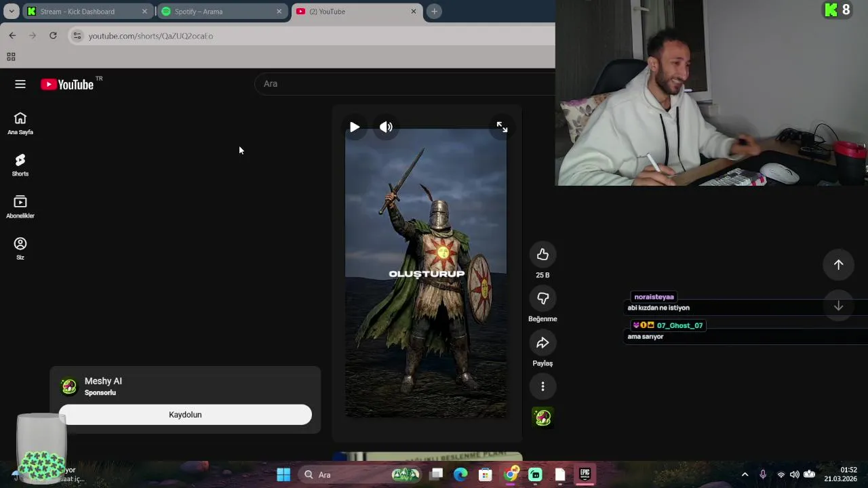Viewport: 868px width, 488px height.
Task: Go to the next Short with down arrow
Action: click(x=838, y=306)
